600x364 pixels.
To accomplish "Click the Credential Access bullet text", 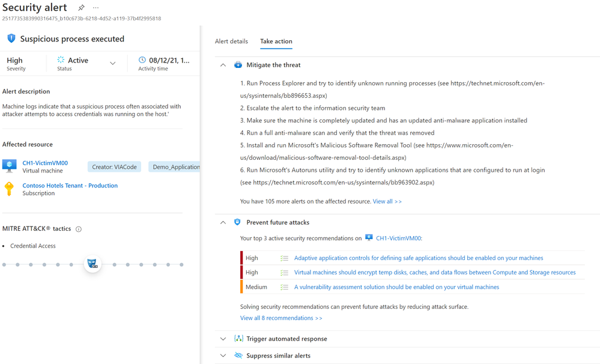I will [x=33, y=246].
